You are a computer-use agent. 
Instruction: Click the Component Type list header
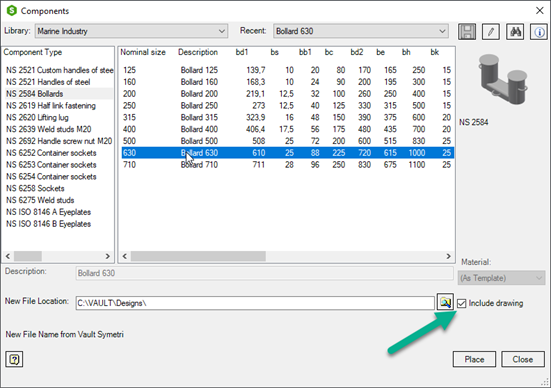pyautogui.click(x=33, y=52)
